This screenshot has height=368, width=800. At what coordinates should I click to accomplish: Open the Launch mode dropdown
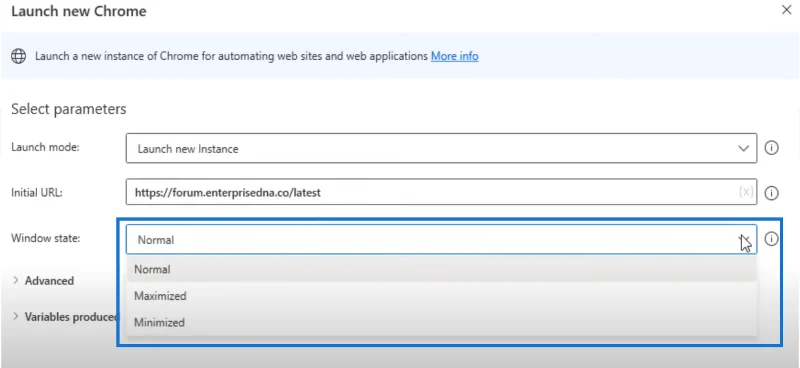click(441, 149)
